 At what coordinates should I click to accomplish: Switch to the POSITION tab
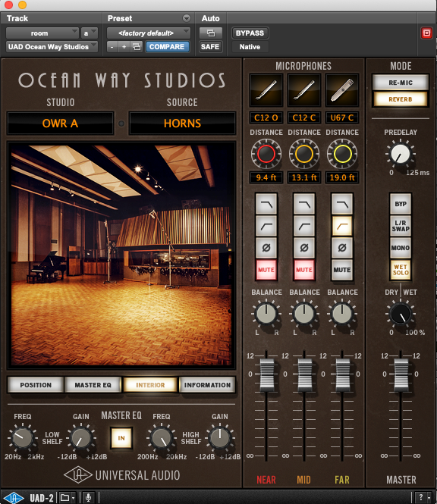pyautogui.click(x=36, y=385)
